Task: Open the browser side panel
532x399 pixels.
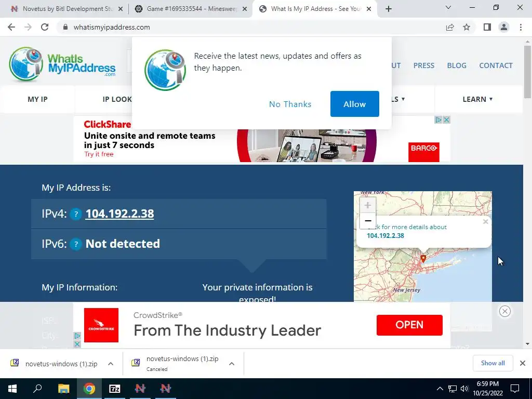Action: pos(487,27)
